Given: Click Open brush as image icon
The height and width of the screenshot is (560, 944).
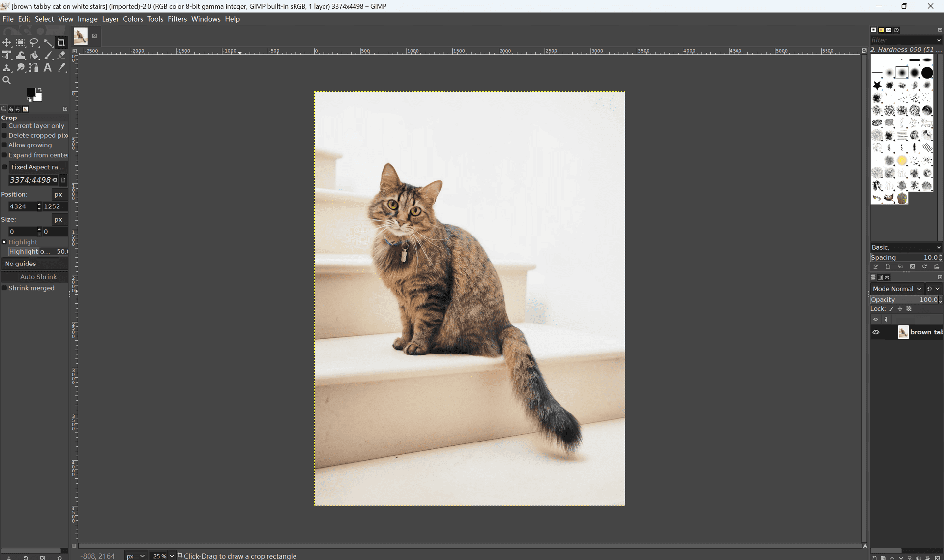Looking at the screenshot, I should [937, 266].
